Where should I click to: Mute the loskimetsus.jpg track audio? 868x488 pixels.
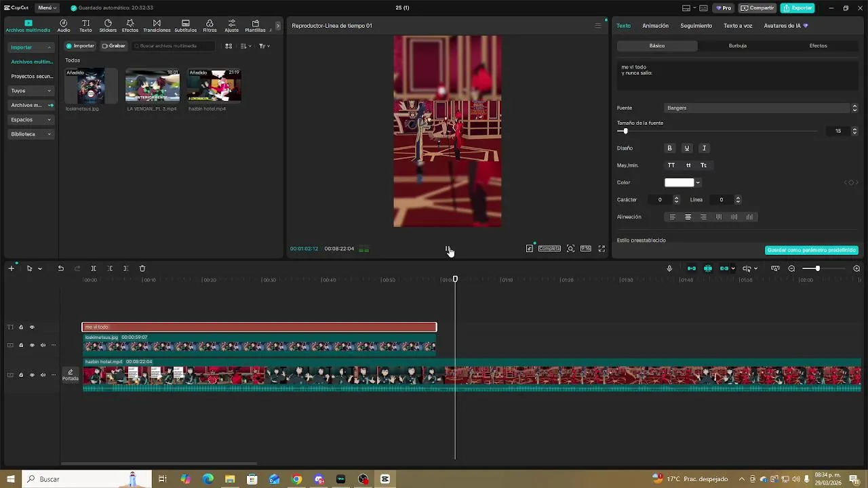pyautogui.click(x=43, y=345)
